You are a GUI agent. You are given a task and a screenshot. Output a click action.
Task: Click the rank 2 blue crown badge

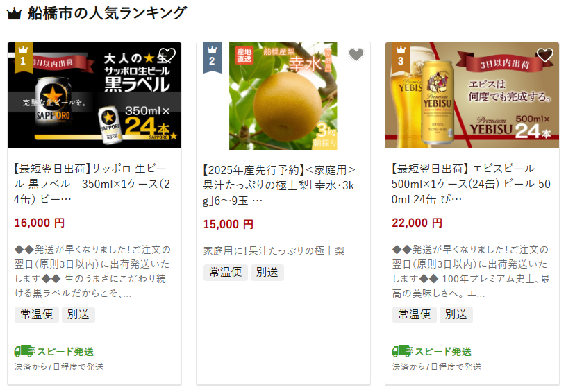pyautogui.click(x=213, y=58)
